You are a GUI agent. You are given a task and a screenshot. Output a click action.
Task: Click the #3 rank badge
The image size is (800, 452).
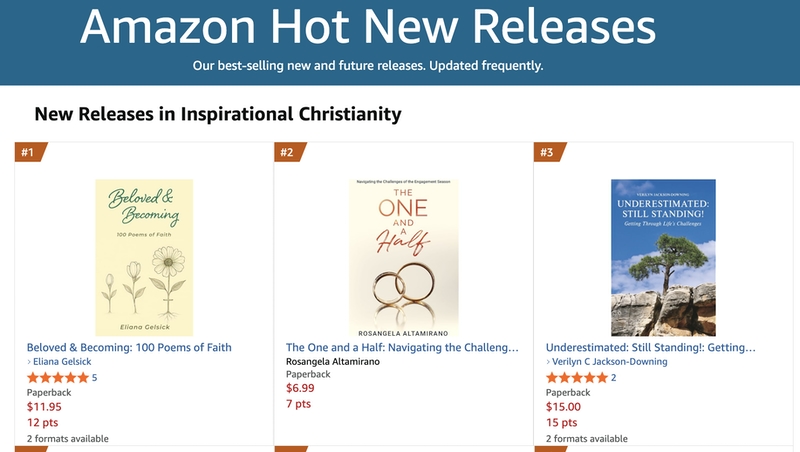click(548, 153)
